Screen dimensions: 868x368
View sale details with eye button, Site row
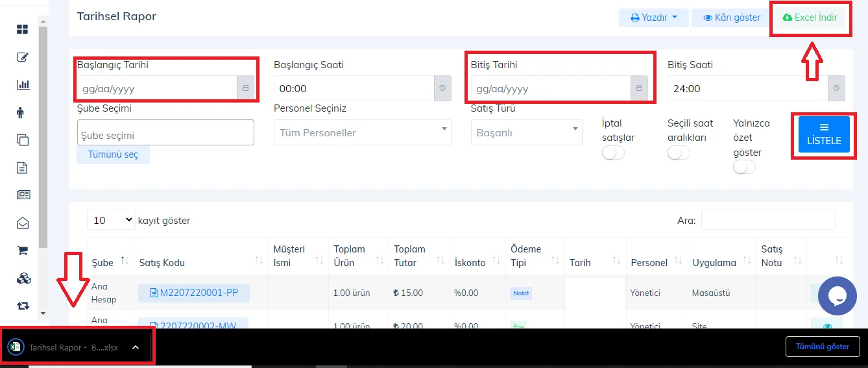pyautogui.click(x=827, y=325)
